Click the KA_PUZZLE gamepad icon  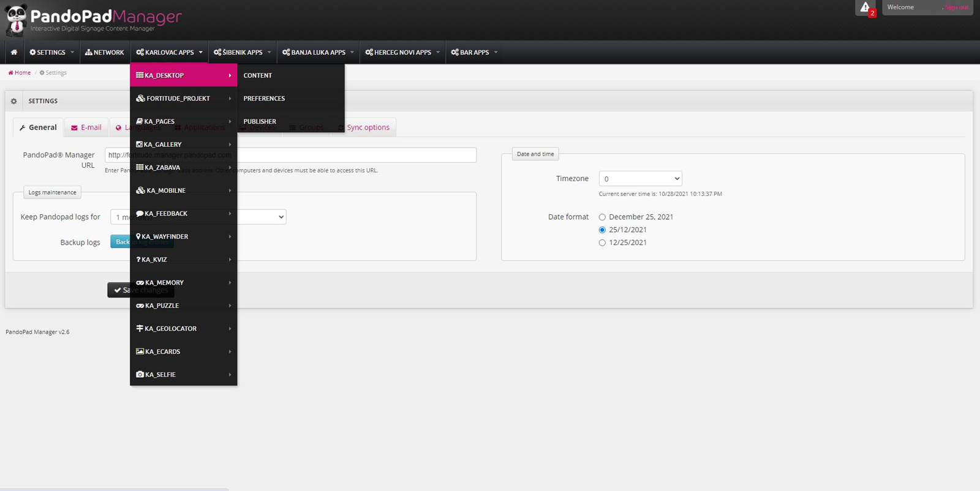(x=140, y=305)
